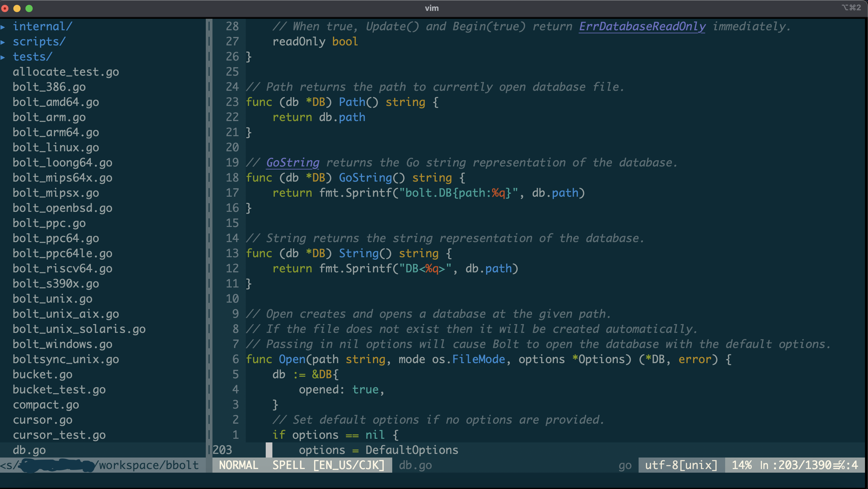Viewport: 868px width, 489px height.
Task: Click the GoString() method name in func declaration
Action: (372, 178)
